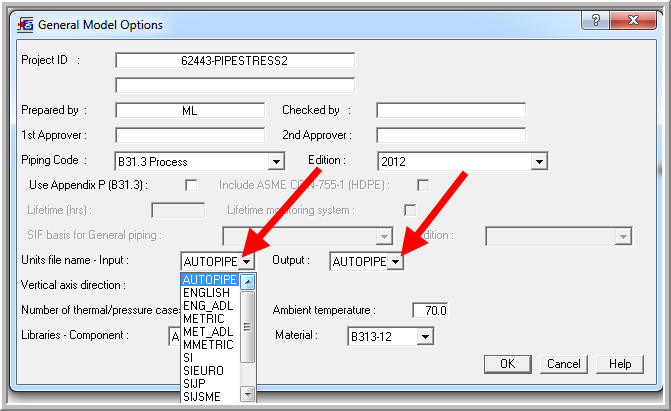Open the Edition 2012 dropdown
Viewport: 671px width, 411px height.
(x=539, y=162)
